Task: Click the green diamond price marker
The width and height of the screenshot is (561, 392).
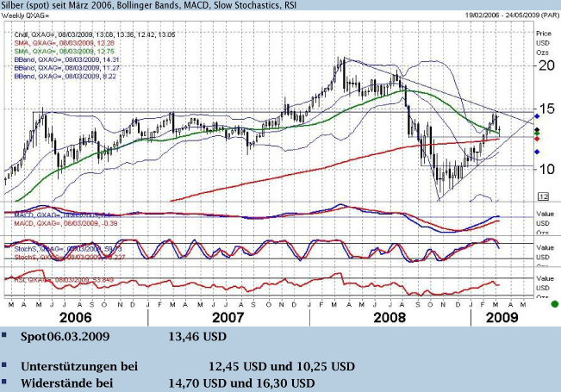Action: point(538,130)
